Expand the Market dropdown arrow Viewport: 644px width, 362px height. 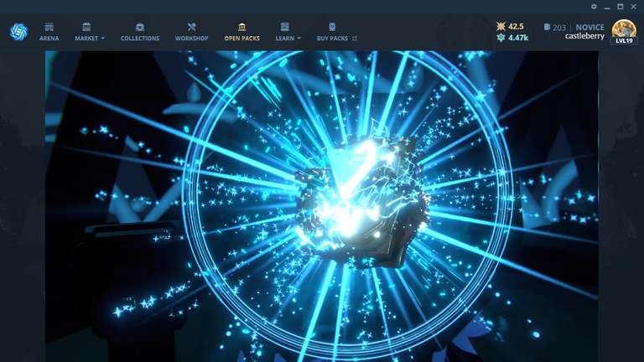tap(102, 39)
